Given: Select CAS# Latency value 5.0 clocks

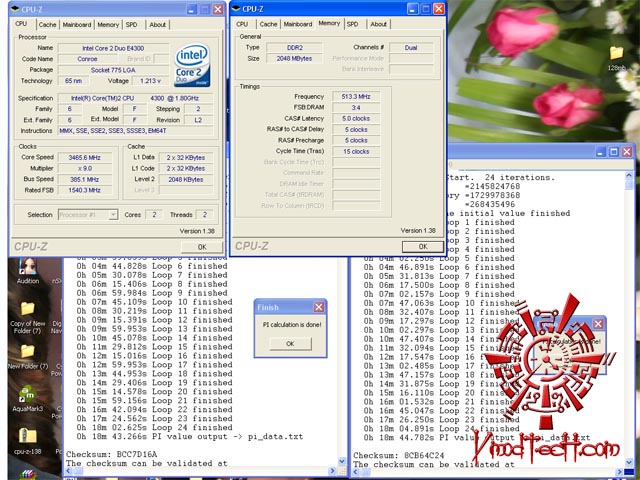Looking at the screenshot, I should [356, 118].
